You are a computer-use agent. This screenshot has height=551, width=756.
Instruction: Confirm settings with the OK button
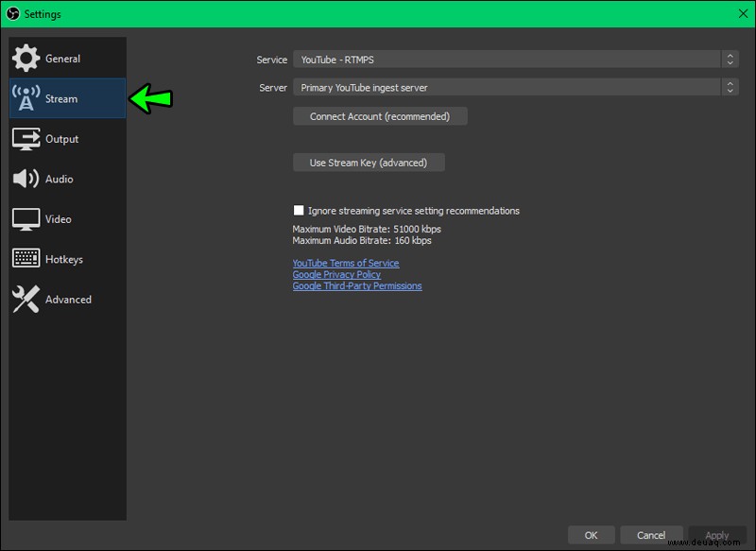[592, 535]
